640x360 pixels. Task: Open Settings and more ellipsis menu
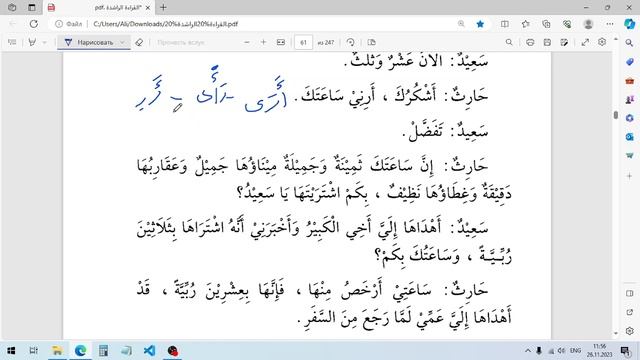[x=610, y=24]
